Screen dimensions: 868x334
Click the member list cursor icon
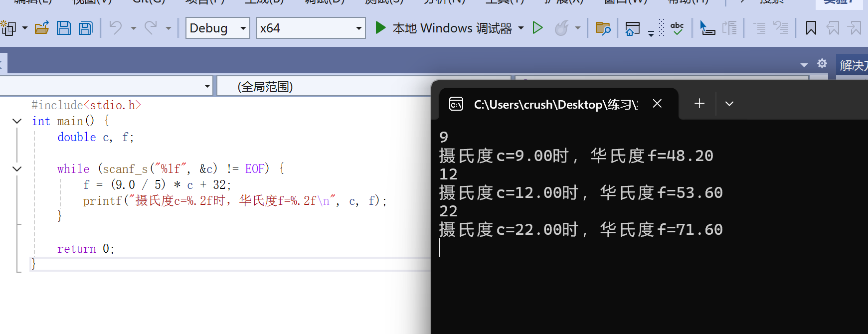tap(707, 28)
